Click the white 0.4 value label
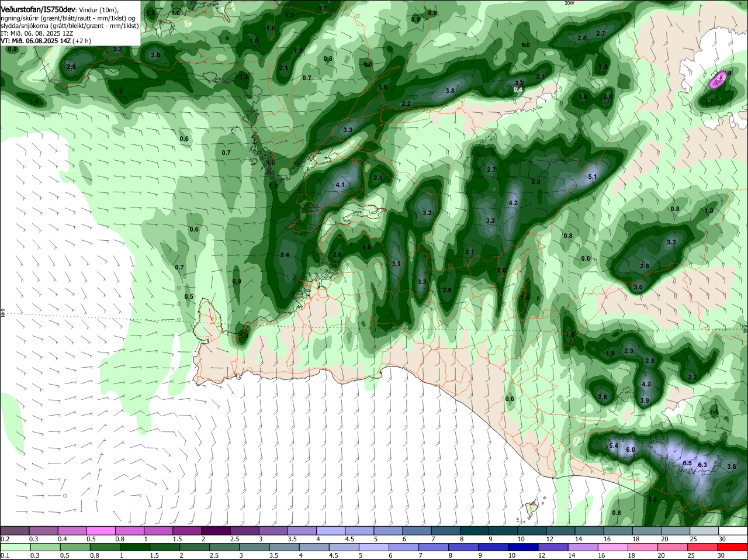 (x=518, y=89)
